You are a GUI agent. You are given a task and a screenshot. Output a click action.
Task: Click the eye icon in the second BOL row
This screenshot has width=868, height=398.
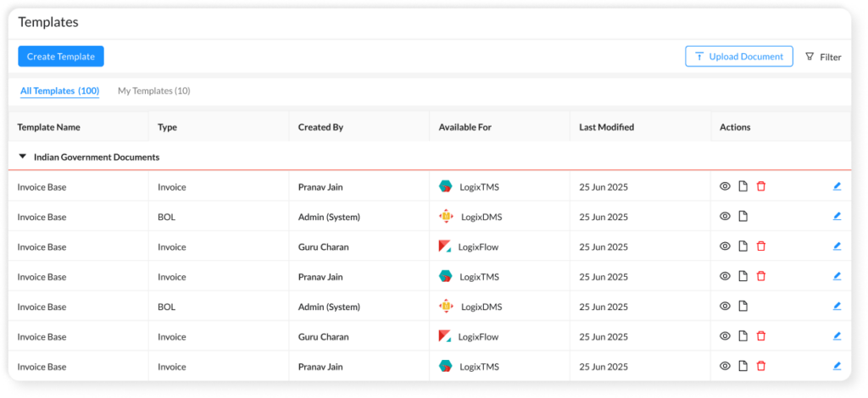click(725, 307)
